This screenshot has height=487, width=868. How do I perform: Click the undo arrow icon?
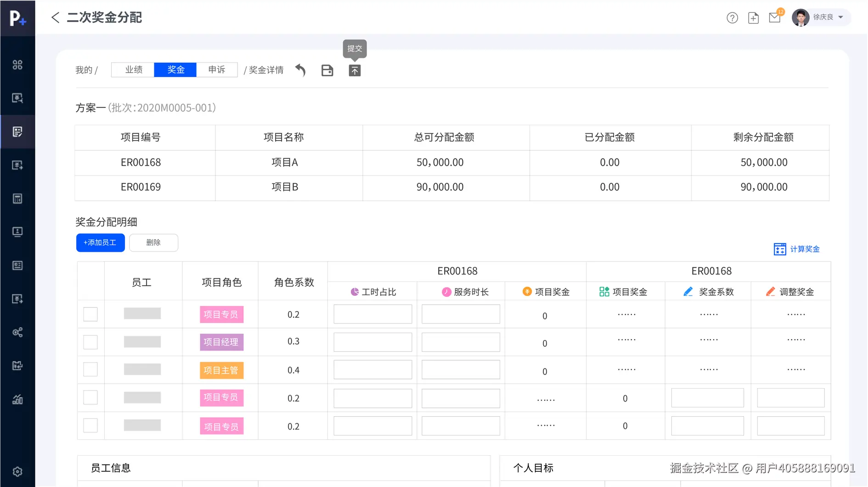coord(300,70)
